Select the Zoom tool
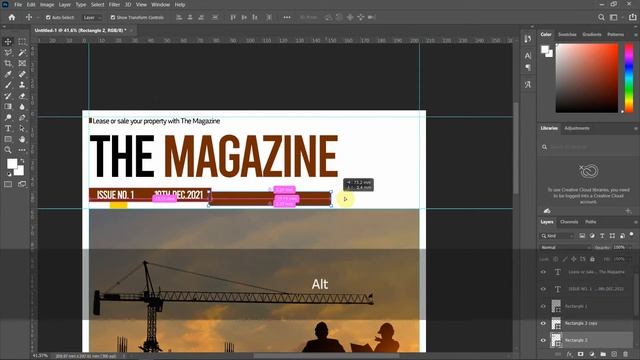The height and width of the screenshot is (360, 640). click(8, 150)
